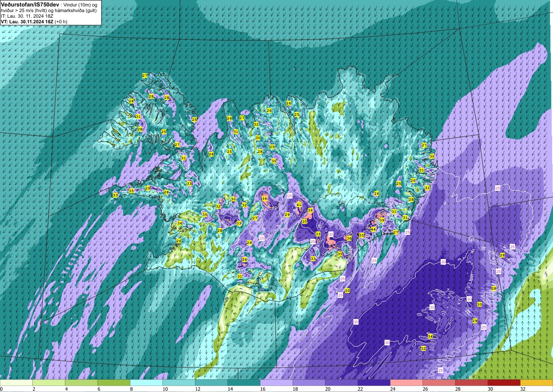553x392 pixels.
Task: Select the light lavender 16–18 legend swatch
Action: pos(276,383)
